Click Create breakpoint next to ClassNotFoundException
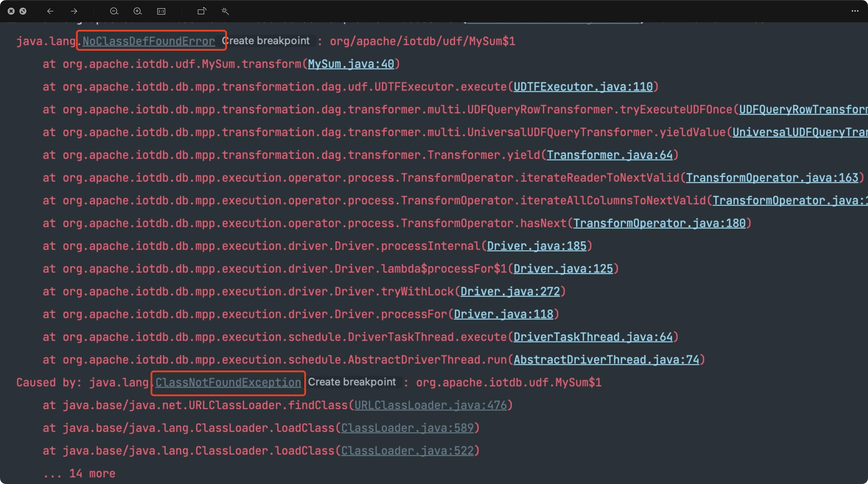 (x=352, y=382)
